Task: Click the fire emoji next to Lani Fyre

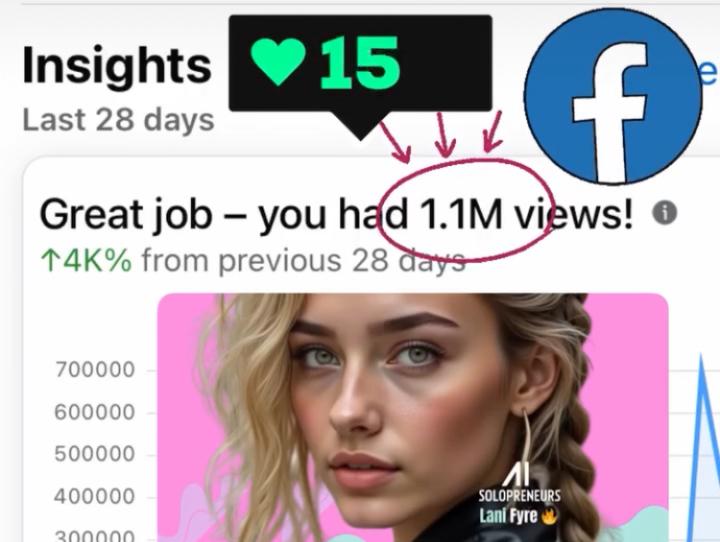Action: click(x=549, y=516)
